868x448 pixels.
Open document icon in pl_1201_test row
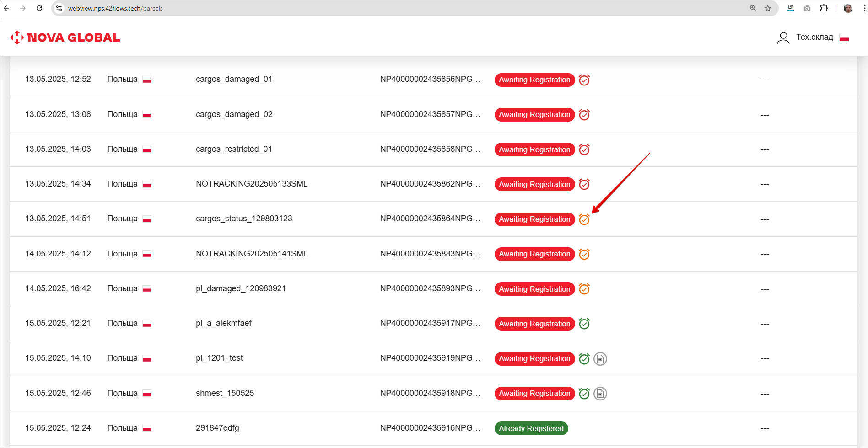[600, 359]
